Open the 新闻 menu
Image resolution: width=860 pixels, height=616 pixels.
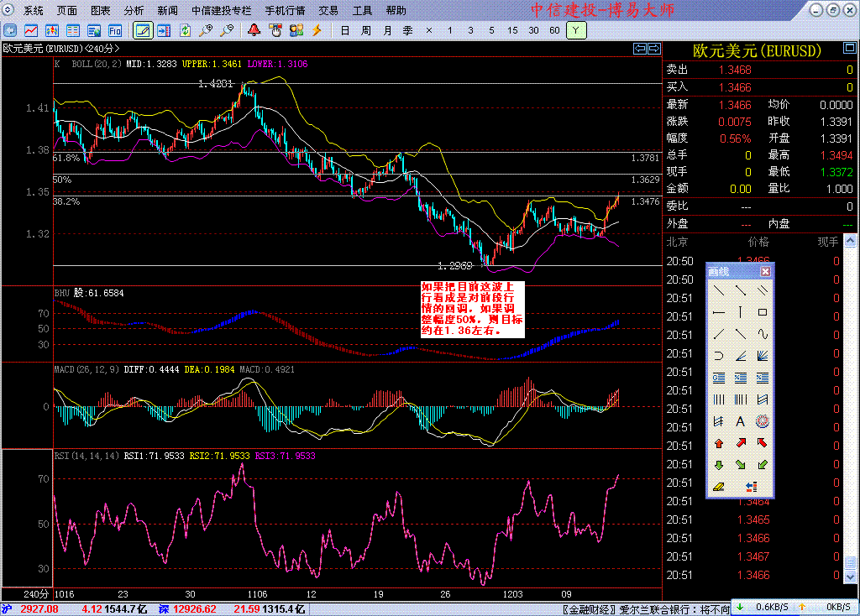click(x=167, y=10)
